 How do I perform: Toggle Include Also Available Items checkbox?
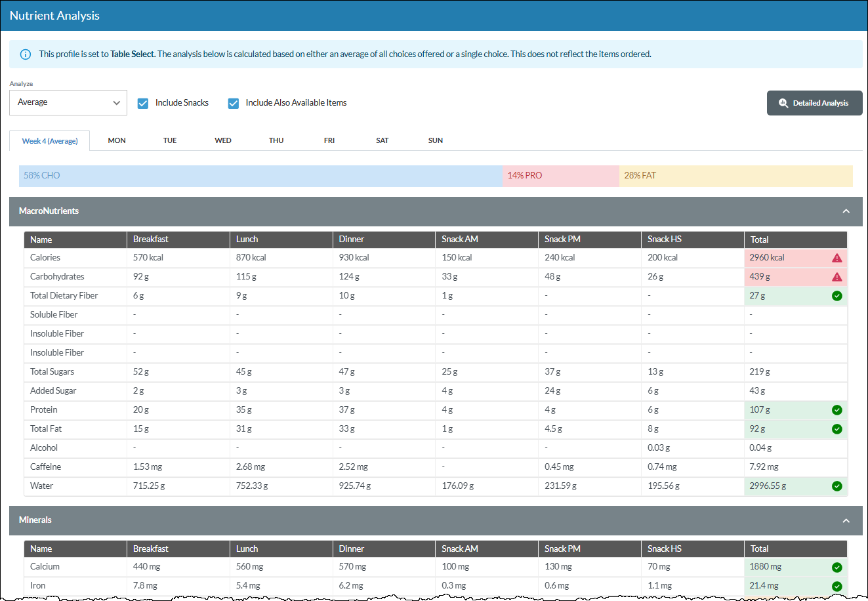[234, 103]
